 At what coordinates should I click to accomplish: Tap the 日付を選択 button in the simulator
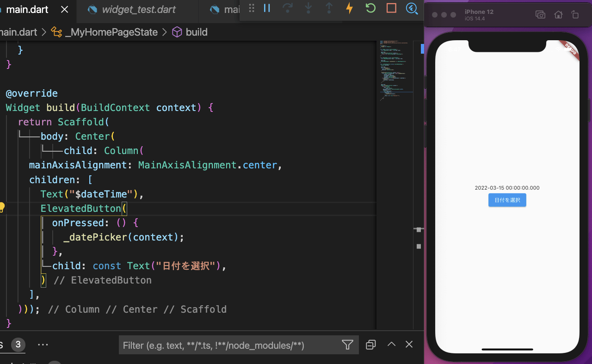pyautogui.click(x=507, y=200)
